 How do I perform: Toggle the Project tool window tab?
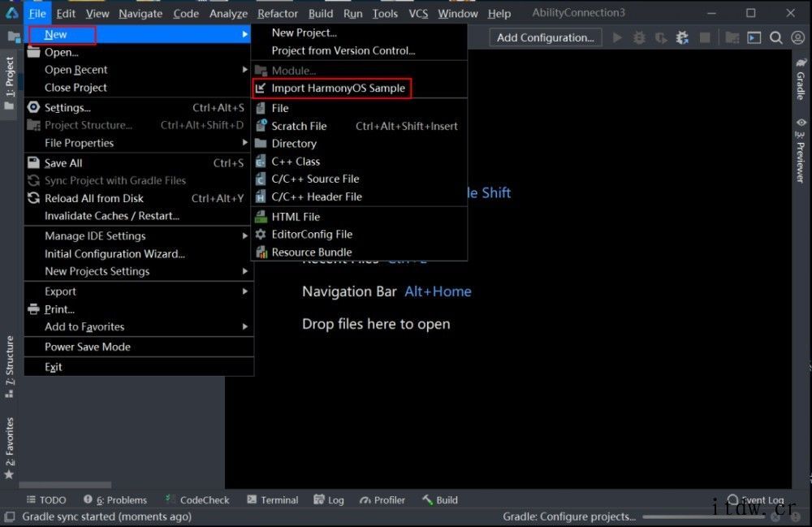pos(9,84)
